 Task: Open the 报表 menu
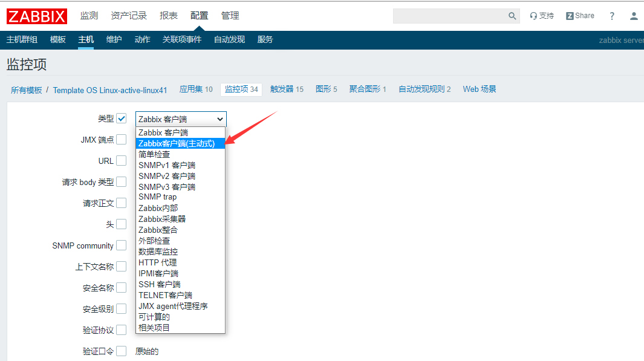click(168, 16)
